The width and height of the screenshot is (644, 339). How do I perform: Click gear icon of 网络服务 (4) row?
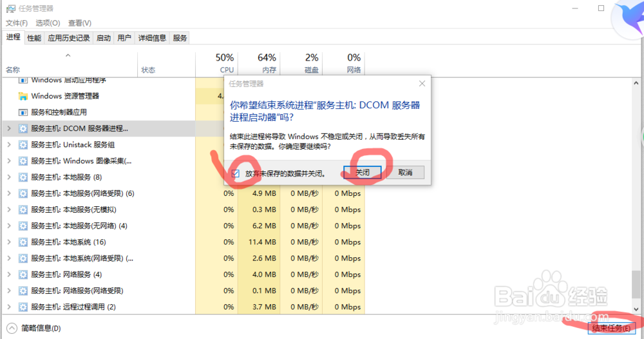(x=23, y=275)
